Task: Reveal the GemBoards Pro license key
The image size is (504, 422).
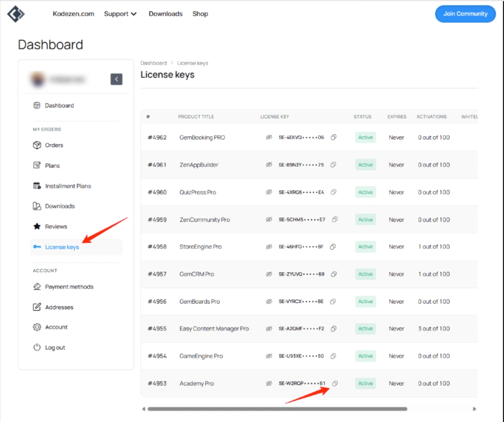Action: (x=269, y=302)
